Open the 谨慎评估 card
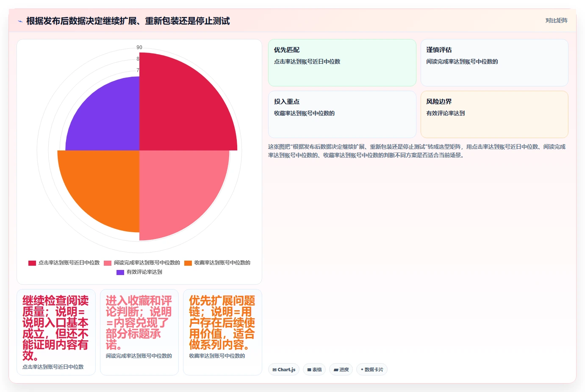This screenshot has width=585, height=392. pos(494,63)
